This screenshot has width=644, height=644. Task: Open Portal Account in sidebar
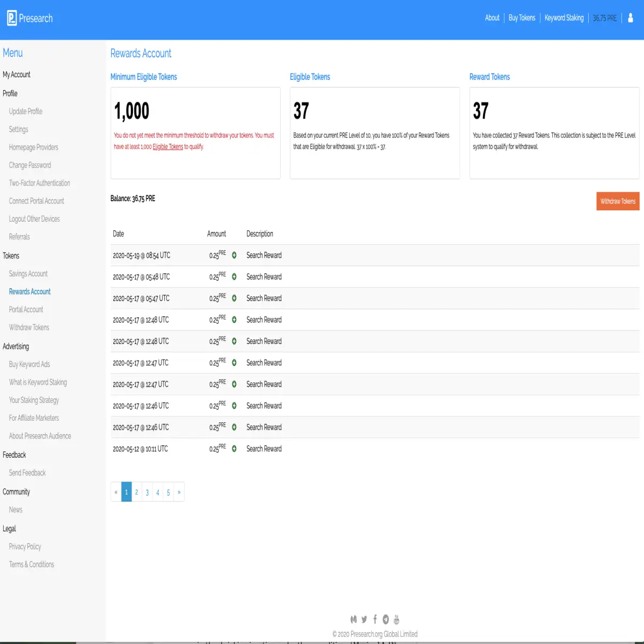tap(26, 310)
